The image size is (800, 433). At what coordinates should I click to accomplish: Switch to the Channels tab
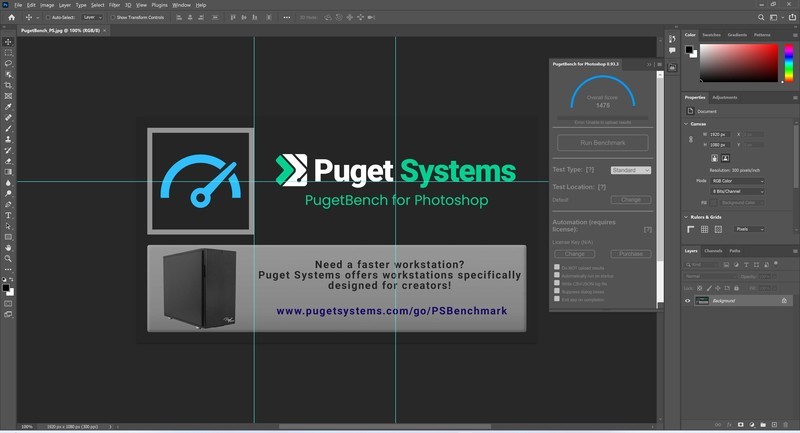tap(713, 251)
